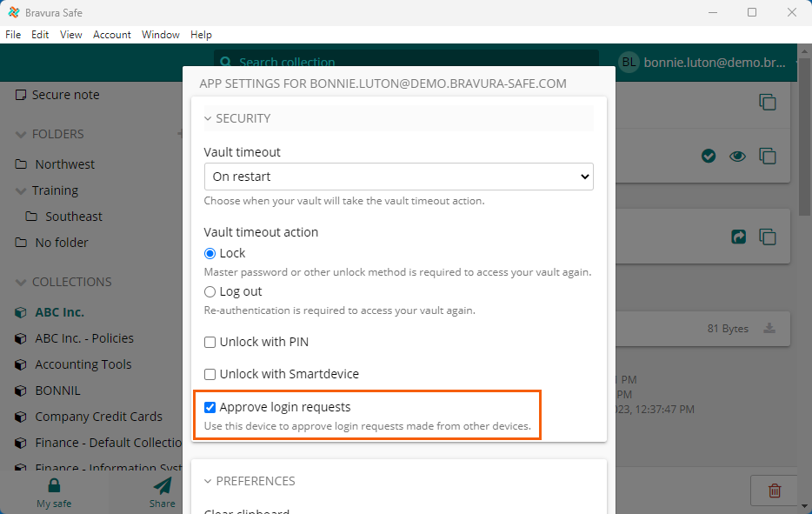The image size is (812, 514).
Task: Select the Lock vault timeout action
Action: tap(210, 253)
